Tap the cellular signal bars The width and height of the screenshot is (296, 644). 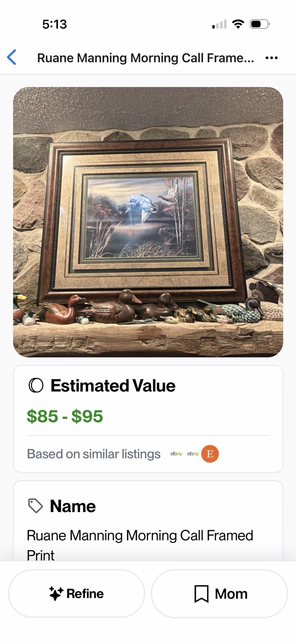219,25
